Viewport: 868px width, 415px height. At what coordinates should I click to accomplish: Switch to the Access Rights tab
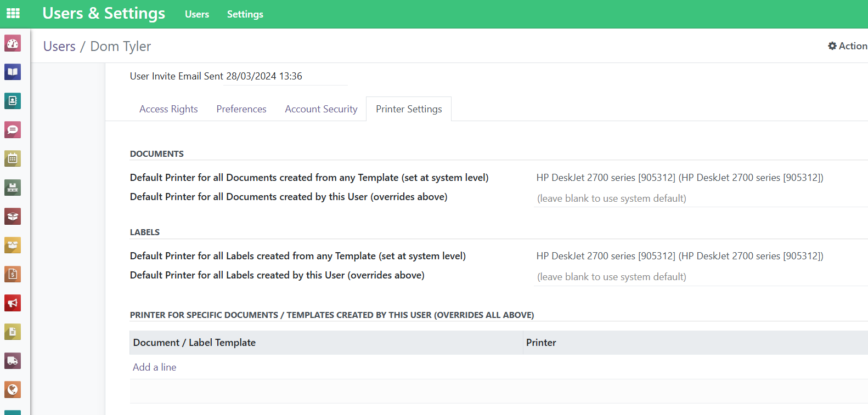[x=168, y=109]
